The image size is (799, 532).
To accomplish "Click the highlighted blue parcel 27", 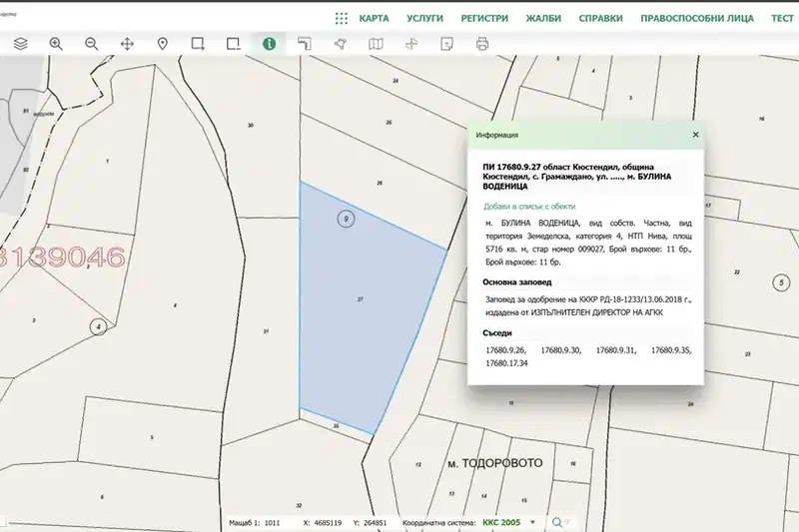I will click(361, 299).
